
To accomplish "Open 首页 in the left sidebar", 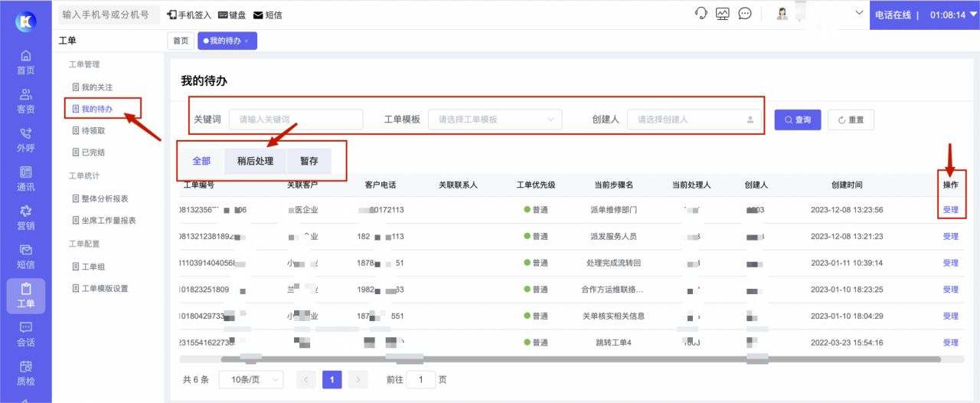I will (x=25, y=62).
